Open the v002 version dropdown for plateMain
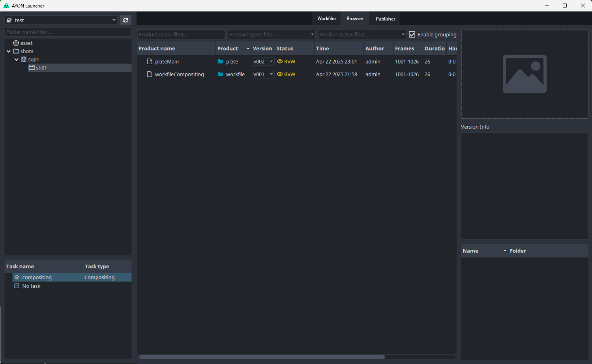This screenshot has height=364, width=592. coord(271,62)
